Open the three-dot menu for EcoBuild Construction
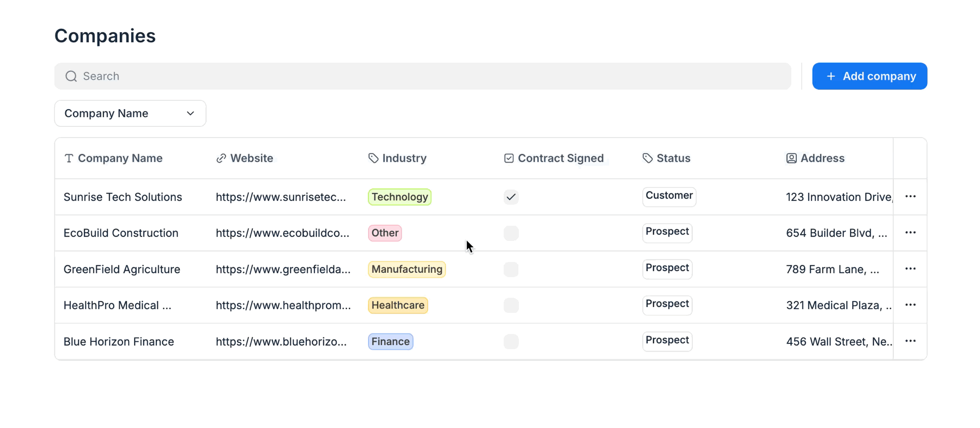Screen dimensions: 980x428 click(910, 233)
